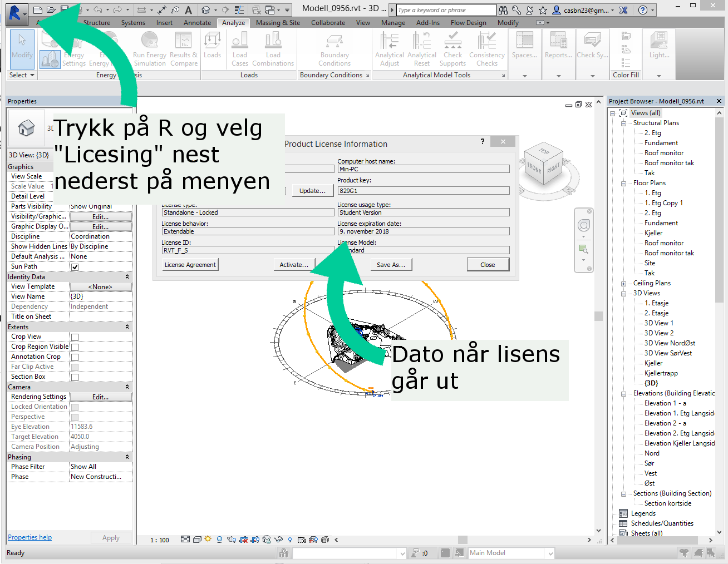Toggle the Locked Orientation checkbox
This screenshot has width=728, height=564.
coord(75,407)
